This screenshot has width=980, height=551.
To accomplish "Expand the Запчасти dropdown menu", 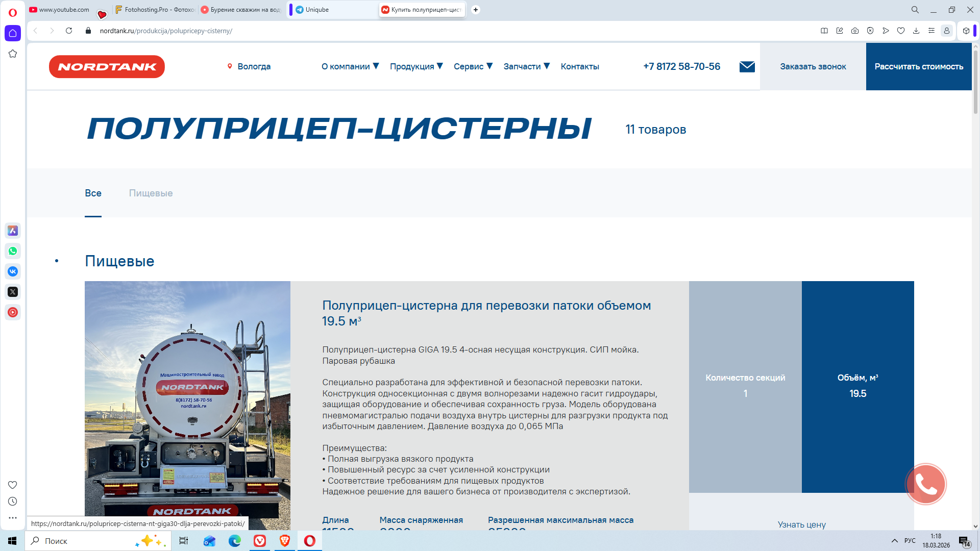I will 526,66.
